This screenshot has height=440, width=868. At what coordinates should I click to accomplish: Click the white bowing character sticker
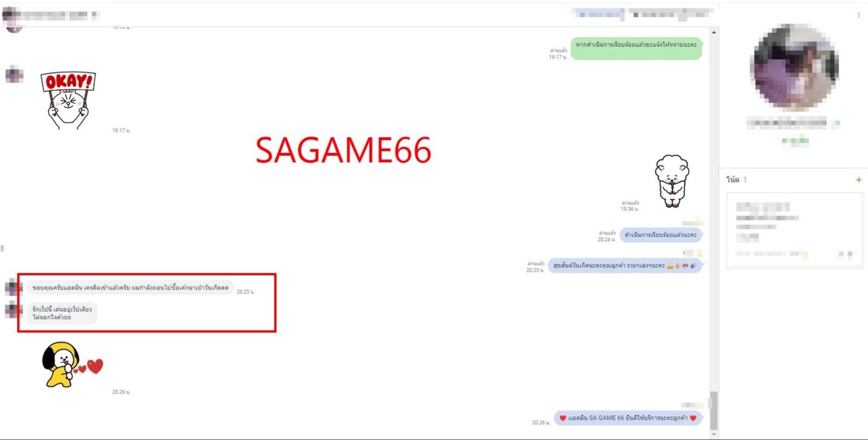pos(672,181)
